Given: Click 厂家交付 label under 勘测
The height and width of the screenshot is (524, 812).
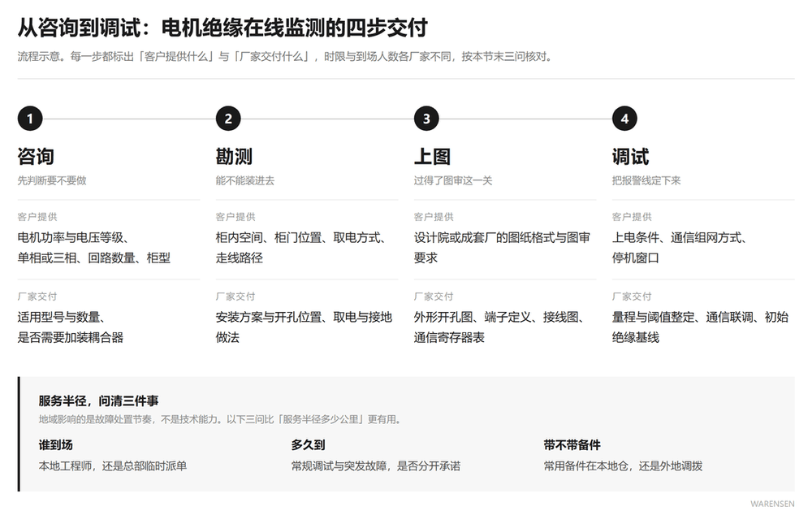Looking at the screenshot, I should tap(235, 297).
